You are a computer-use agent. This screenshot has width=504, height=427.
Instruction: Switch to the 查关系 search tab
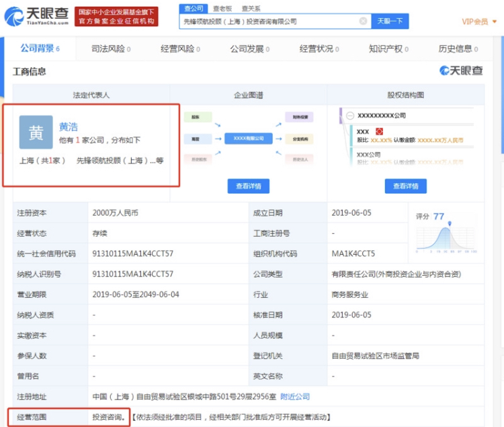click(x=251, y=8)
